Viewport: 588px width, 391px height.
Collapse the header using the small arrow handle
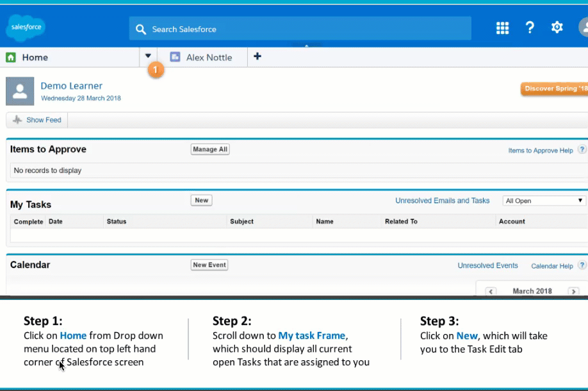307,45
